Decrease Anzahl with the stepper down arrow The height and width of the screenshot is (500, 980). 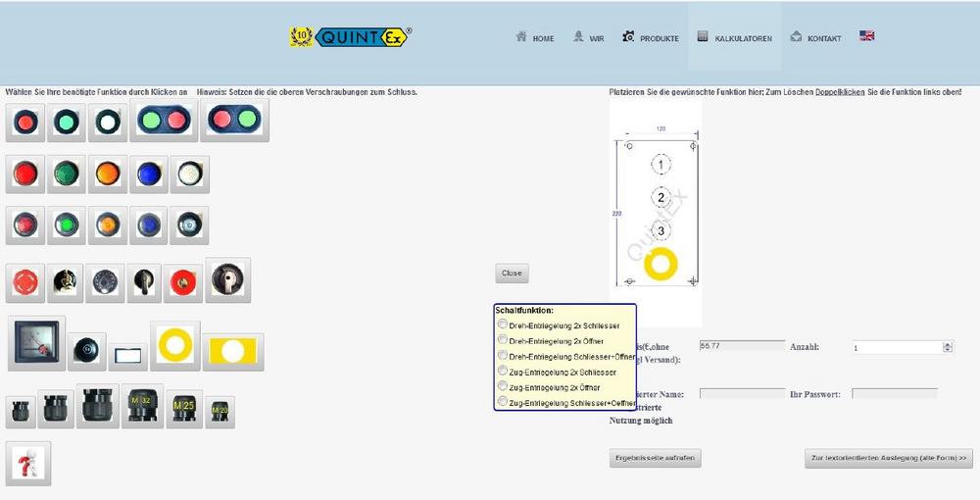tap(948, 351)
